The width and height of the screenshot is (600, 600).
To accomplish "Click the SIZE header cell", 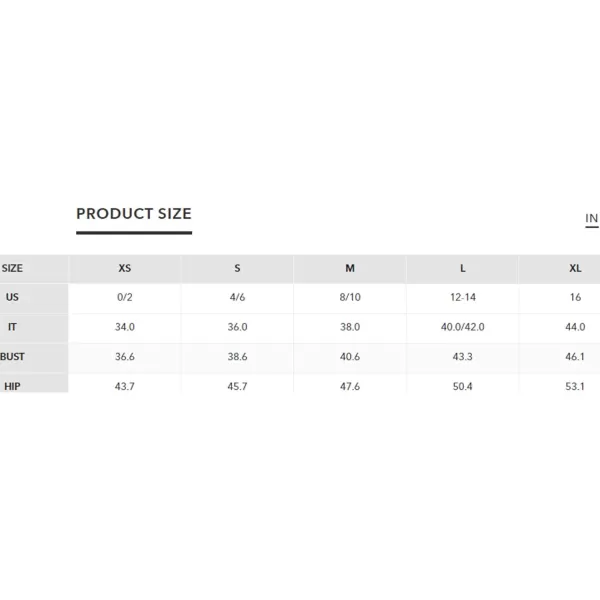I will click(12, 269).
